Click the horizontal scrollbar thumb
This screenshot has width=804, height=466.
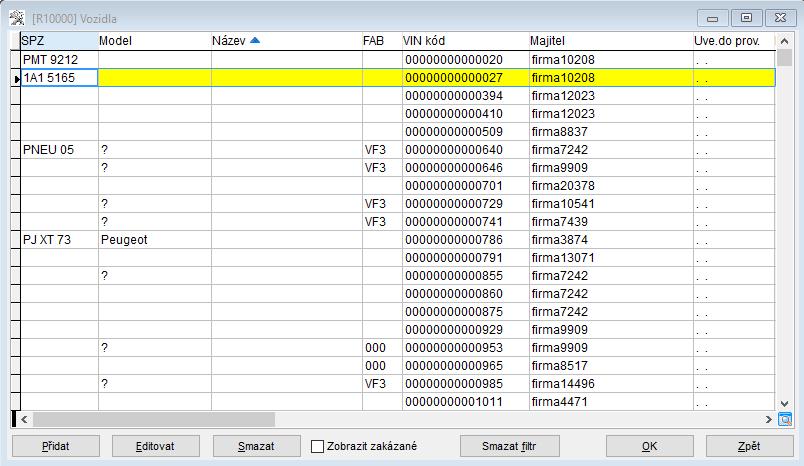pyautogui.click(x=154, y=419)
